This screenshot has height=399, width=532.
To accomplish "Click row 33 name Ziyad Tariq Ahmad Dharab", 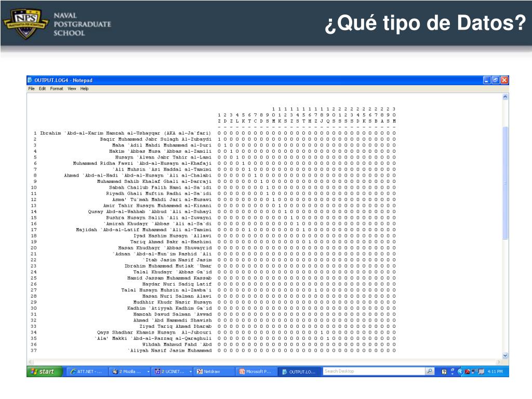I will click(175, 326).
